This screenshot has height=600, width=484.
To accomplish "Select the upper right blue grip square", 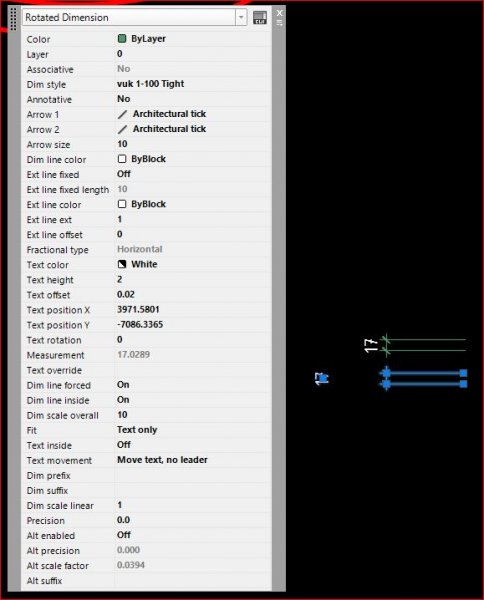I will [463, 373].
